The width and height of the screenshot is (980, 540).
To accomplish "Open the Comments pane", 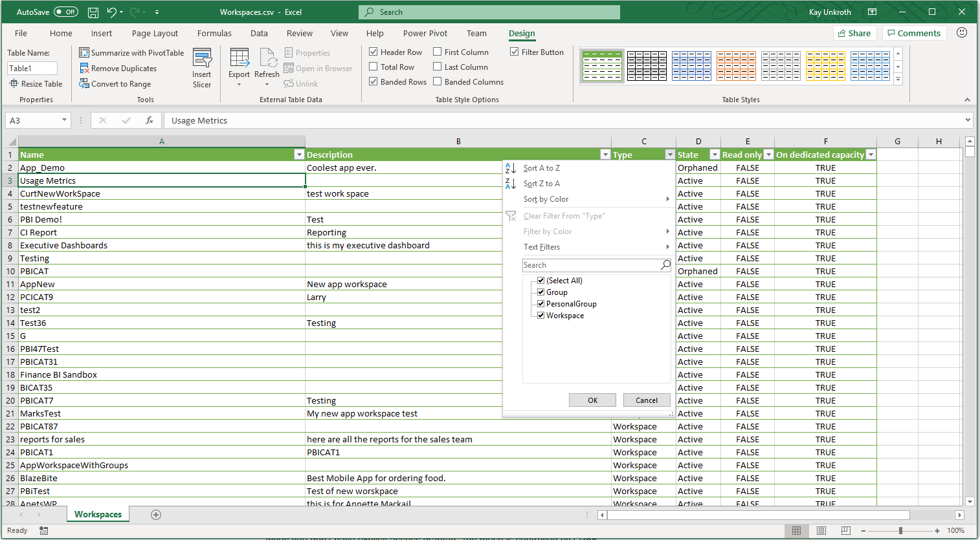I will 914,32.
